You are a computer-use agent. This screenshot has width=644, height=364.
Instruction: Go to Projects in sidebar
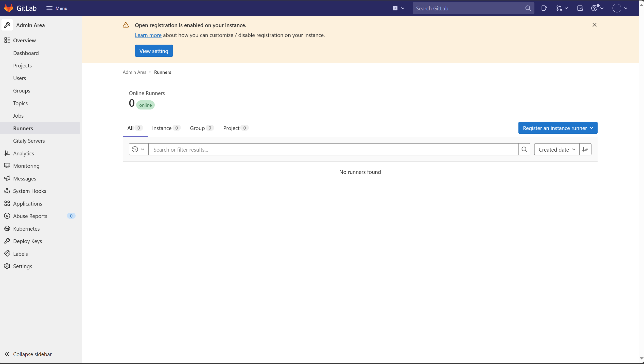coord(22,65)
